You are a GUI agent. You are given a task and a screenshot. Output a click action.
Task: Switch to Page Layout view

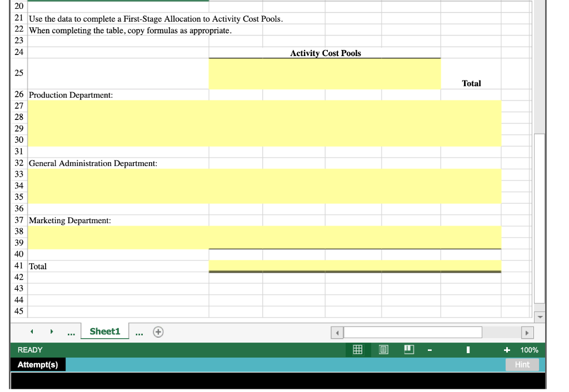pos(383,350)
